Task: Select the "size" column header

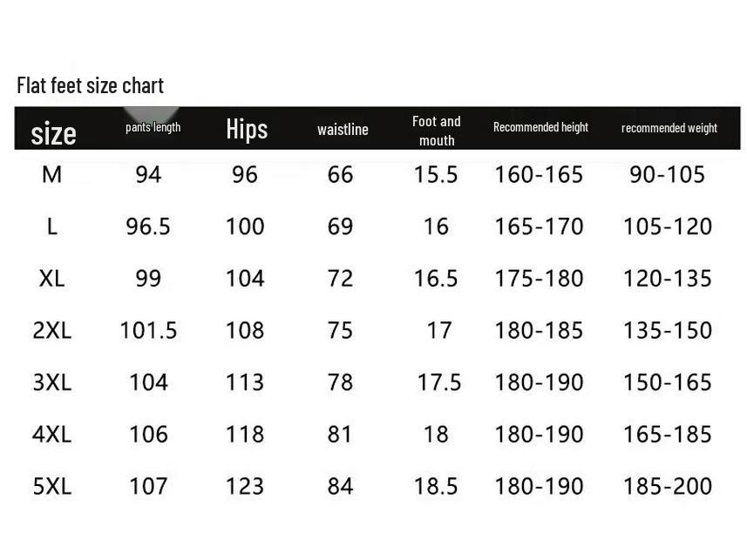Action: click(53, 132)
